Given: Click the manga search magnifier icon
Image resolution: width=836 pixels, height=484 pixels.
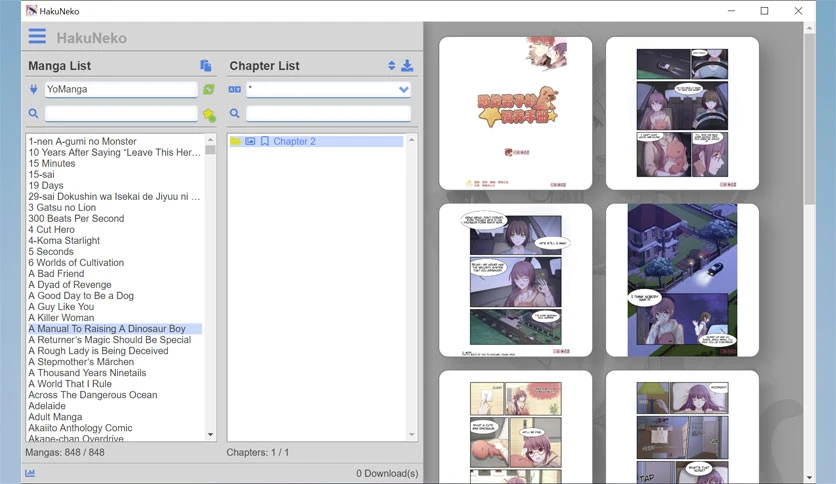Looking at the screenshot, I should click(x=34, y=113).
